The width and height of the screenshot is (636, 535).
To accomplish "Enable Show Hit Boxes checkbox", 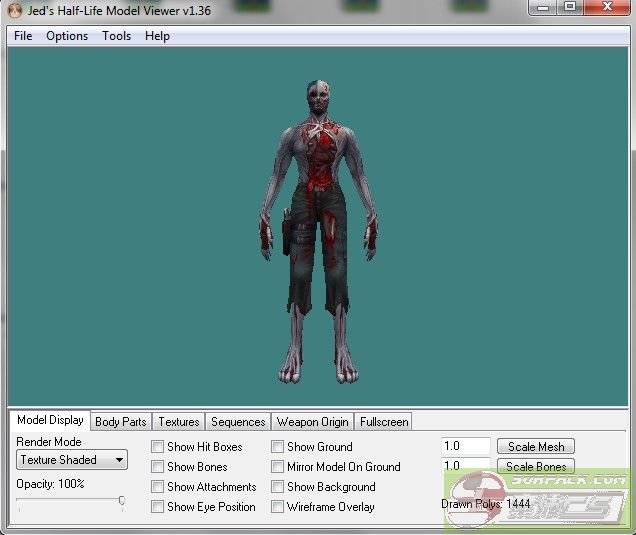I will [x=158, y=447].
